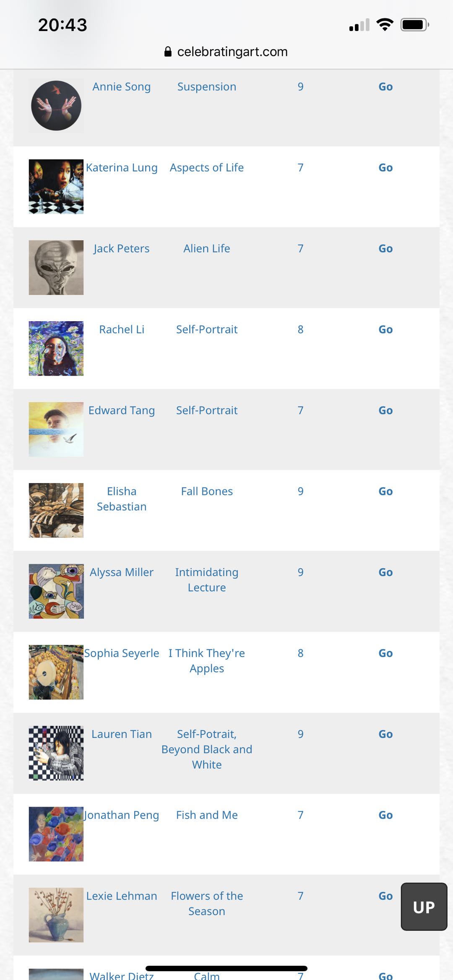Tap the Flowers of the Season thumbnail
This screenshot has height=980, width=453.
(x=56, y=915)
